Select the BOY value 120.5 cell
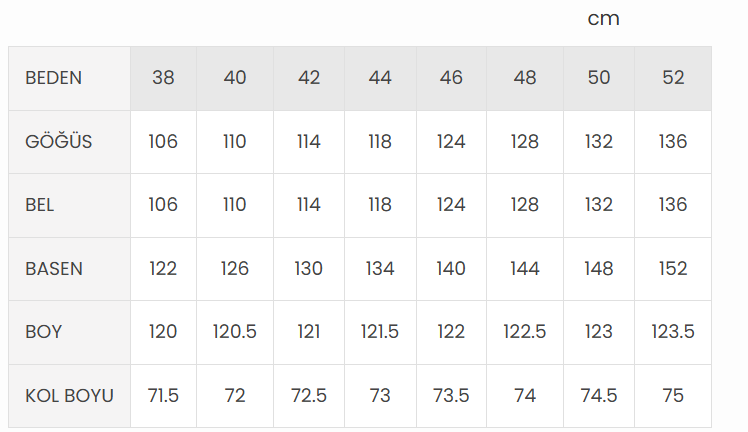This screenshot has width=748, height=432. pyautogui.click(x=235, y=332)
